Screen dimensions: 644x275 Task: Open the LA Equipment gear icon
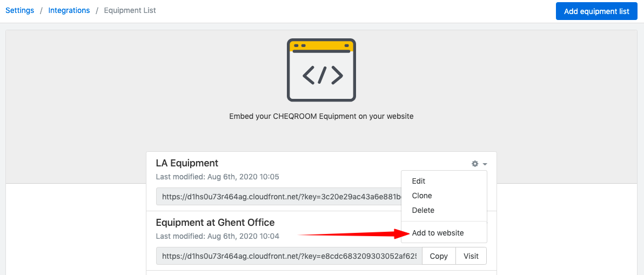tap(475, 164)
